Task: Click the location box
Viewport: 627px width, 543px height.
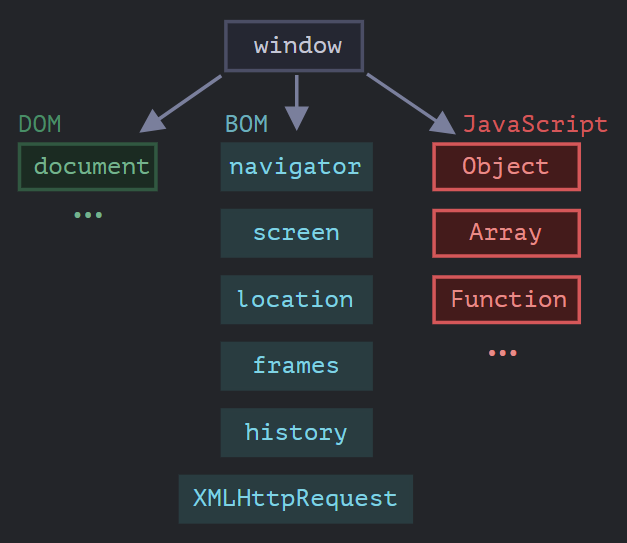Action: pos(296,299)
